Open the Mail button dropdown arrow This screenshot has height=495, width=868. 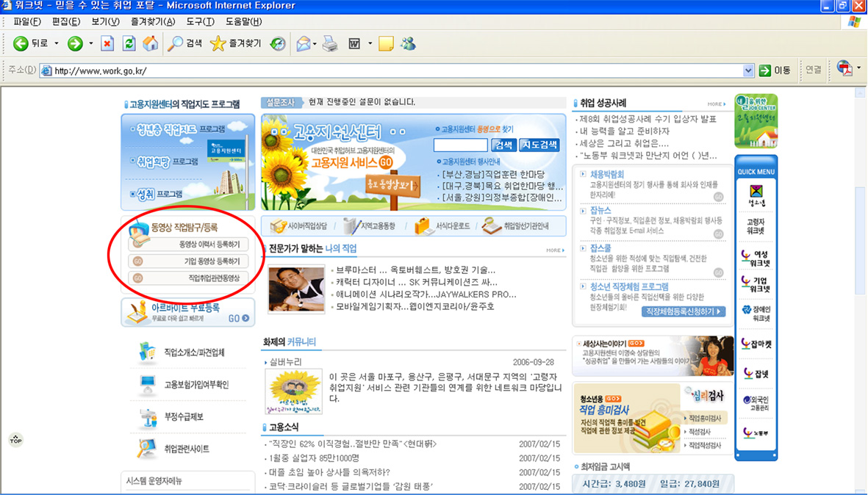pyautogui.click(x=314, y=44)
